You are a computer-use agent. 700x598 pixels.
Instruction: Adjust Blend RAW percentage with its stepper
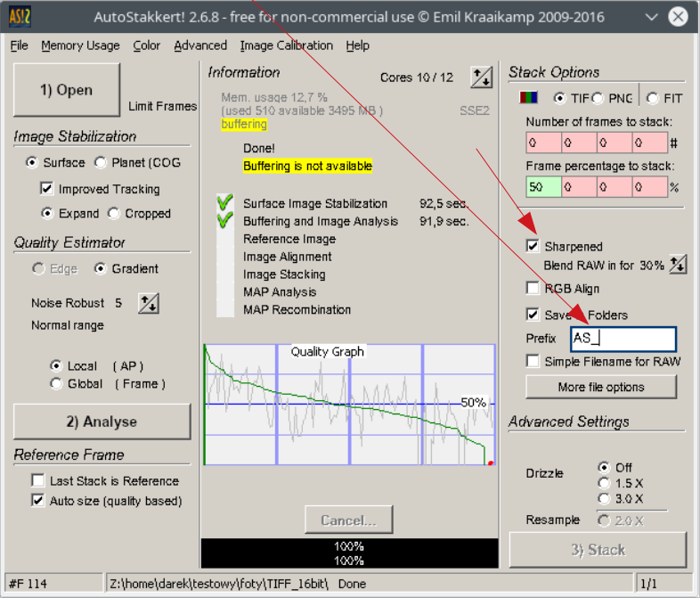(x=678, y=265)
